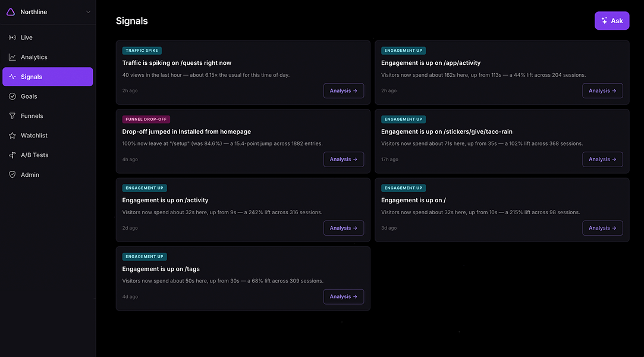Open Analysis for /stickers/give/taco-rain engagement
The image size is (644, 357).
602,159
